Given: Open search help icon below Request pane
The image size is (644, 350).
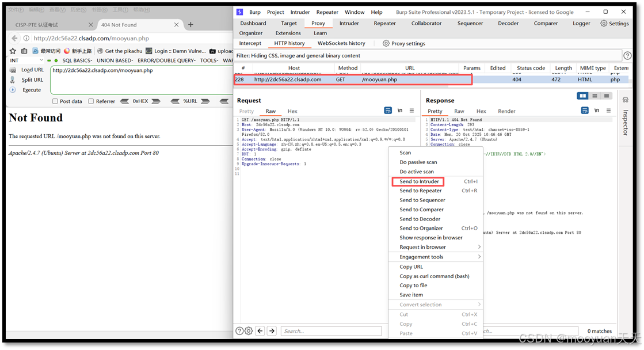Looking at the screenshot, I should tap(239, 330).
